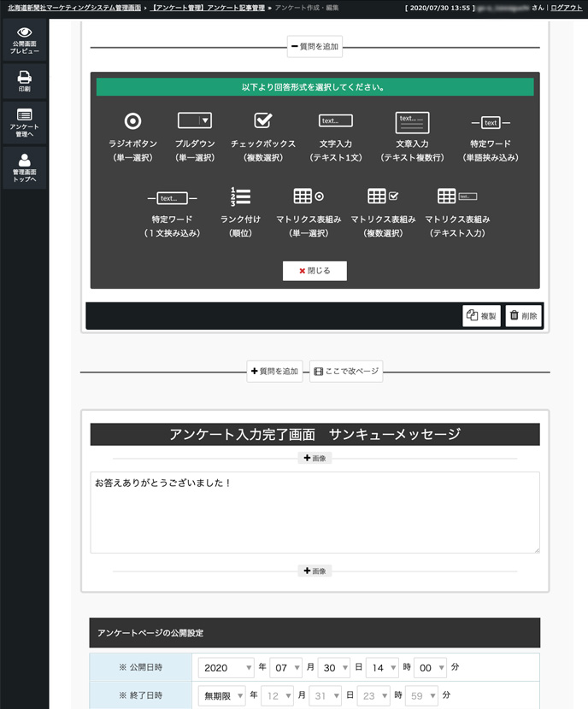Screen dimensions: 588x709
Task: Open the publish year dropdown
Action: pyautogui.click(x=227, y=667)
